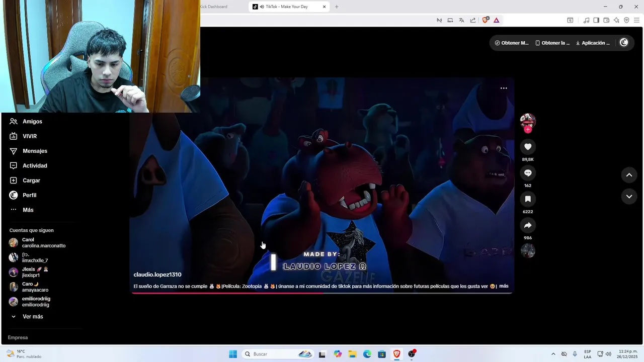Click the Windows Start button
The height and width of the screenshot is (362, 644).
233,354
